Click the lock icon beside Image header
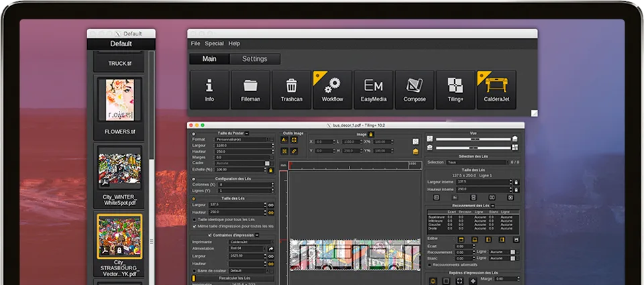This screenshot has width=644, height=285. tap(371, 134)
